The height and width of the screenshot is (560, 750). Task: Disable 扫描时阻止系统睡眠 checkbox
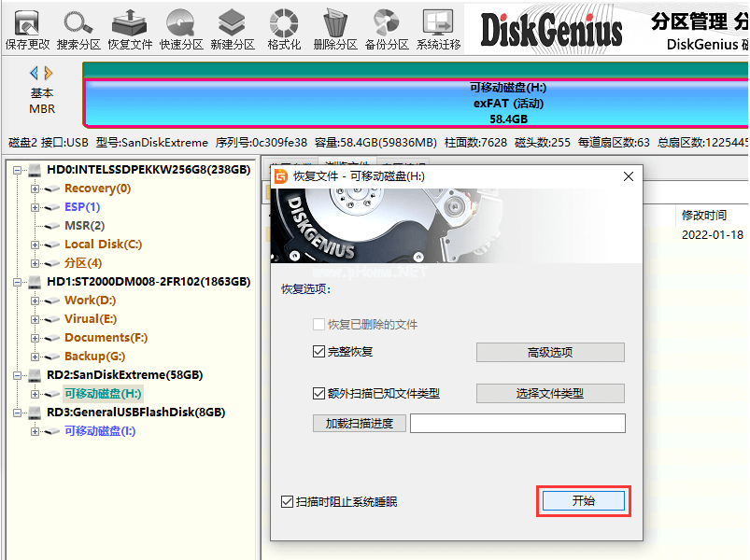(288, 501)
